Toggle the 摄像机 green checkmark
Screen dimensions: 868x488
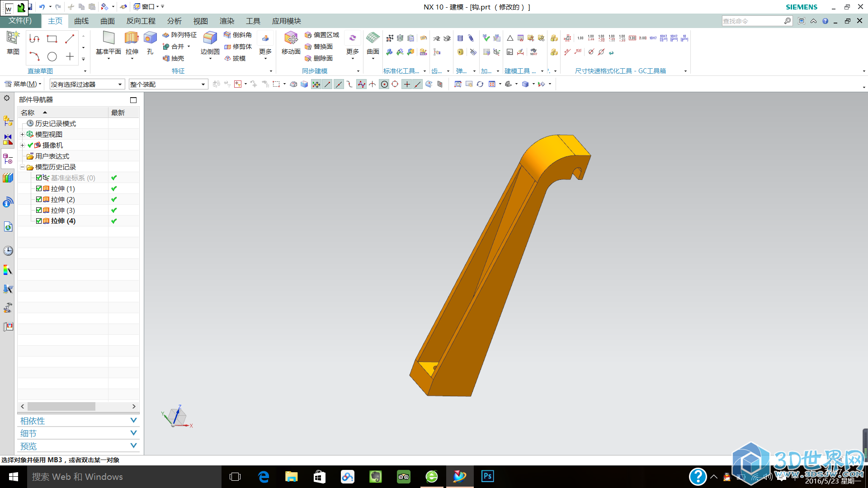point(30,145)
